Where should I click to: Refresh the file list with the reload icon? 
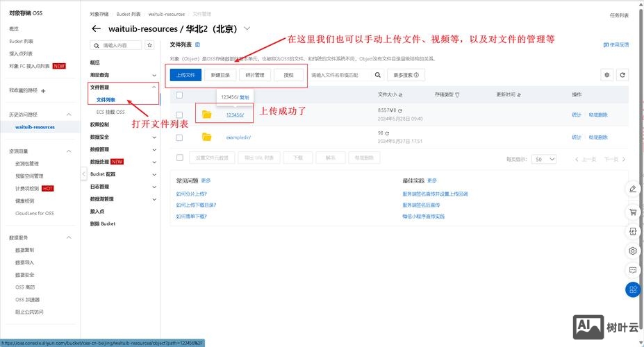622,75
